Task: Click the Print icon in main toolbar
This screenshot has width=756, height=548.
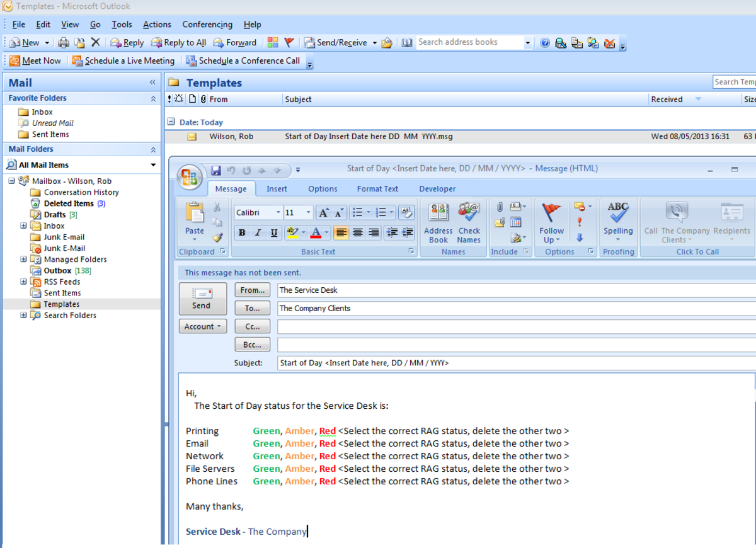Action: click(x=64, y=43)
